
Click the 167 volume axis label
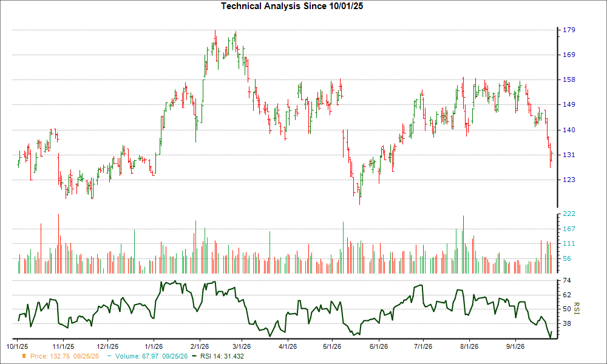click(569, 229)
